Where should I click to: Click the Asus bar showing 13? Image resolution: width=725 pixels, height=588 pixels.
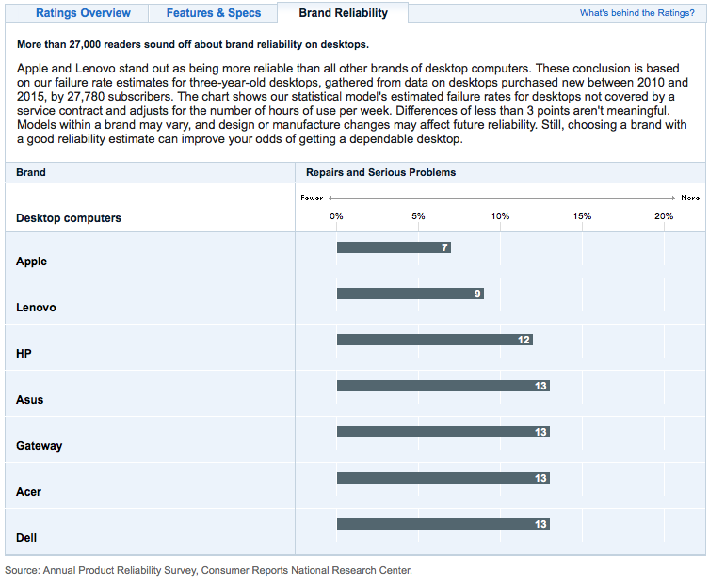click(x=443, y=386)
